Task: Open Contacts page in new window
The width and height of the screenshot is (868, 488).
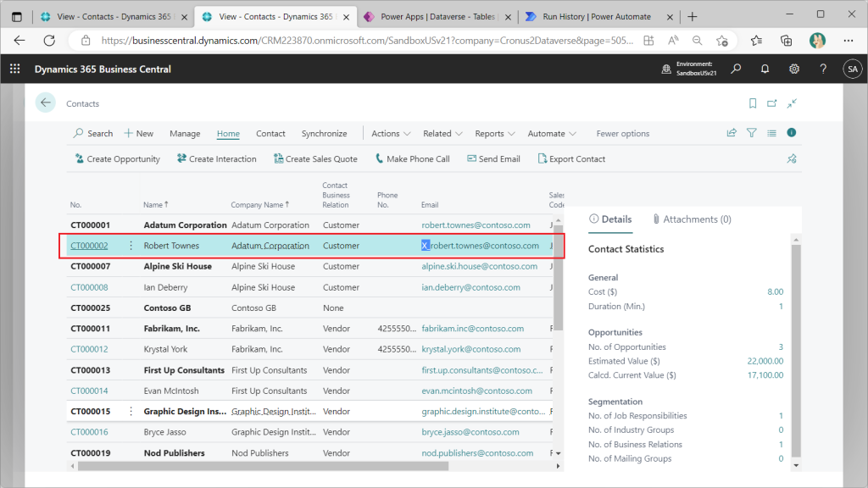Action: click(771, 103)
